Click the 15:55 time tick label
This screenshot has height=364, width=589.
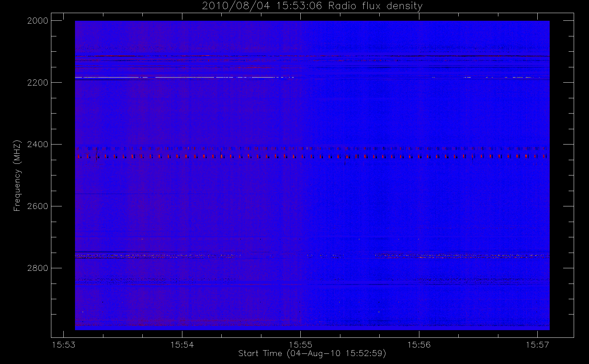pyautogui.click(x=301, y=345)
